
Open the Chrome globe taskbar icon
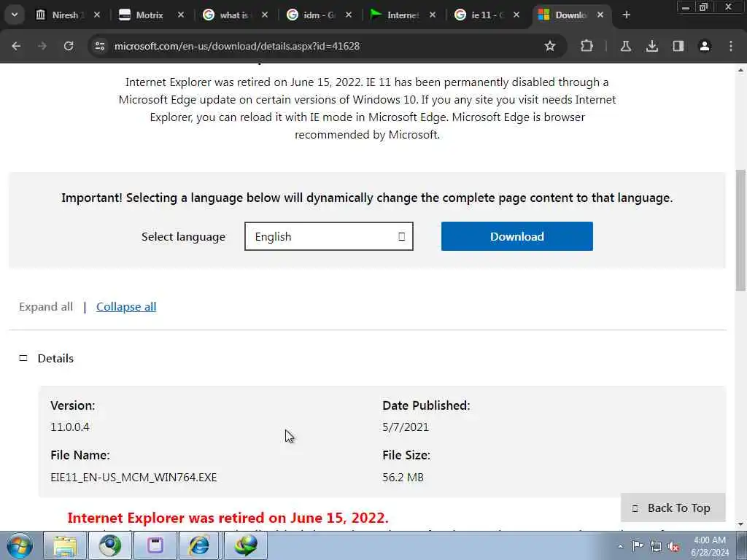tap(110, 545)
